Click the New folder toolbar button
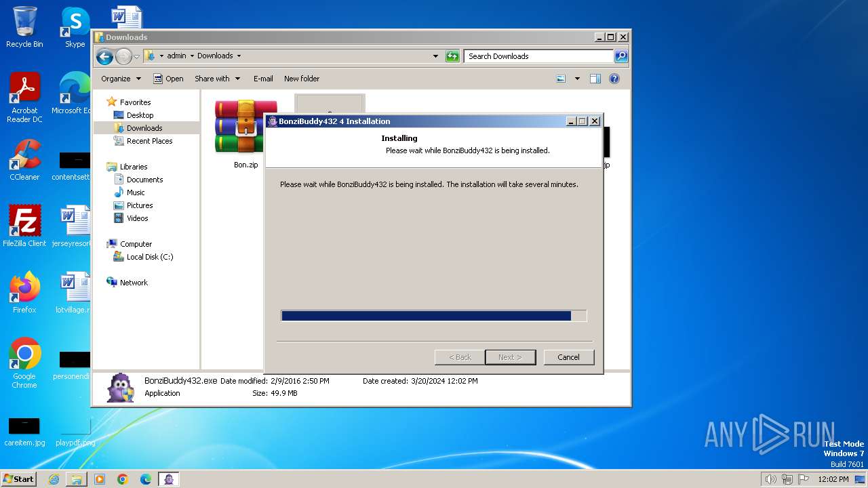 302,79
